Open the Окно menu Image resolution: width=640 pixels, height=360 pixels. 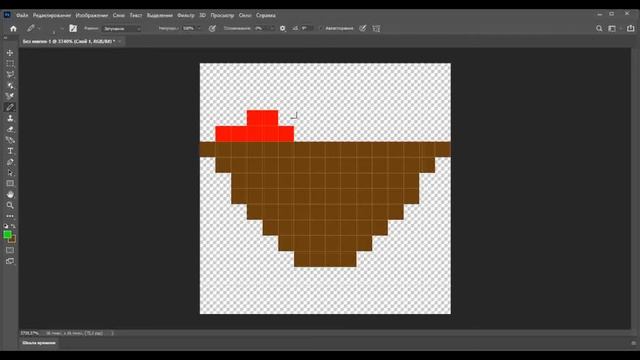(245, 16)
